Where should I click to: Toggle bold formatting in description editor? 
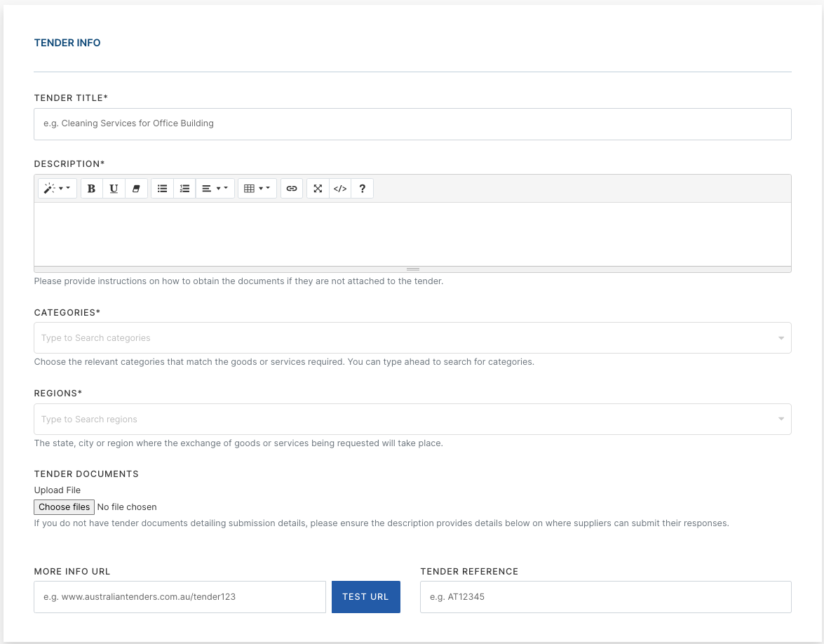[92, 189]
